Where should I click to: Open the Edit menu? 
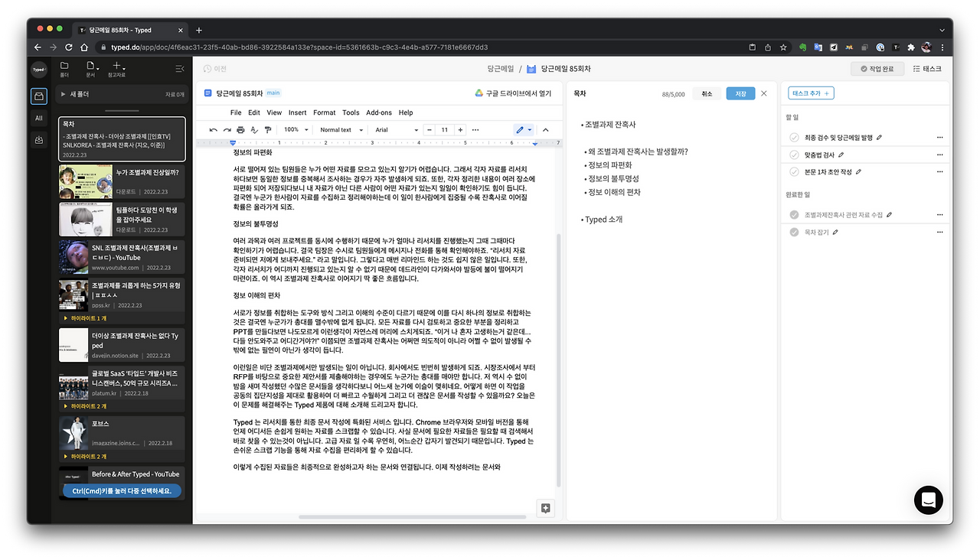coord(254,112)
